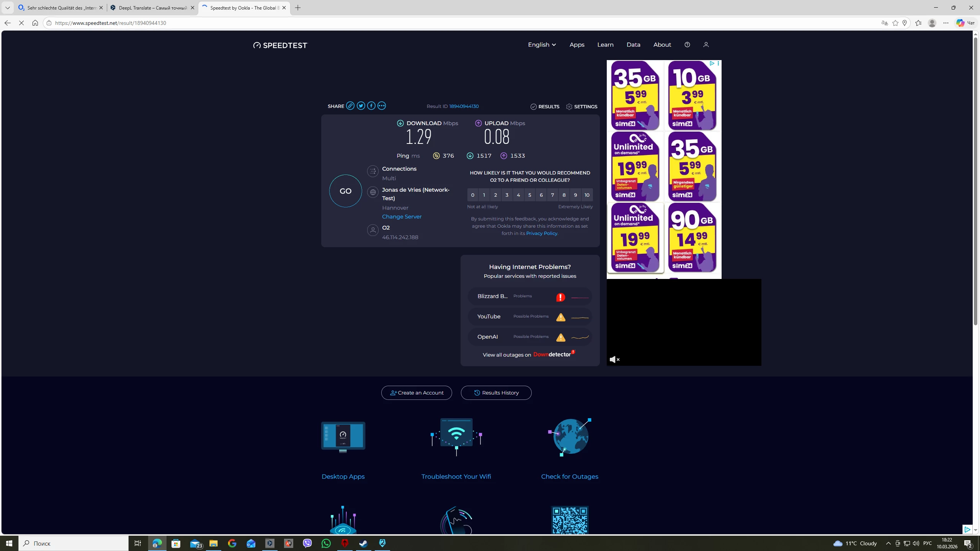The image size is (980, 551).
Task: Click the help question mark icon
Action: 687,45
